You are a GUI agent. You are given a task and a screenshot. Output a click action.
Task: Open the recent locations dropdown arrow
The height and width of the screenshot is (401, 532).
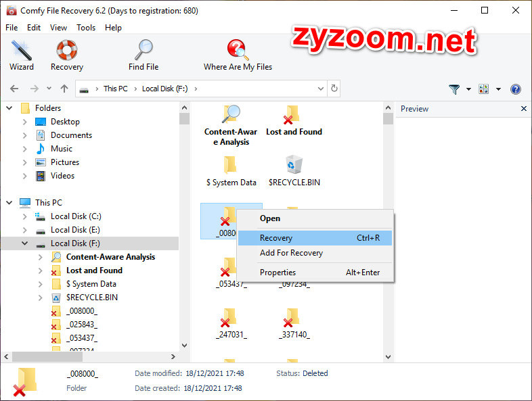pos(49,89)
